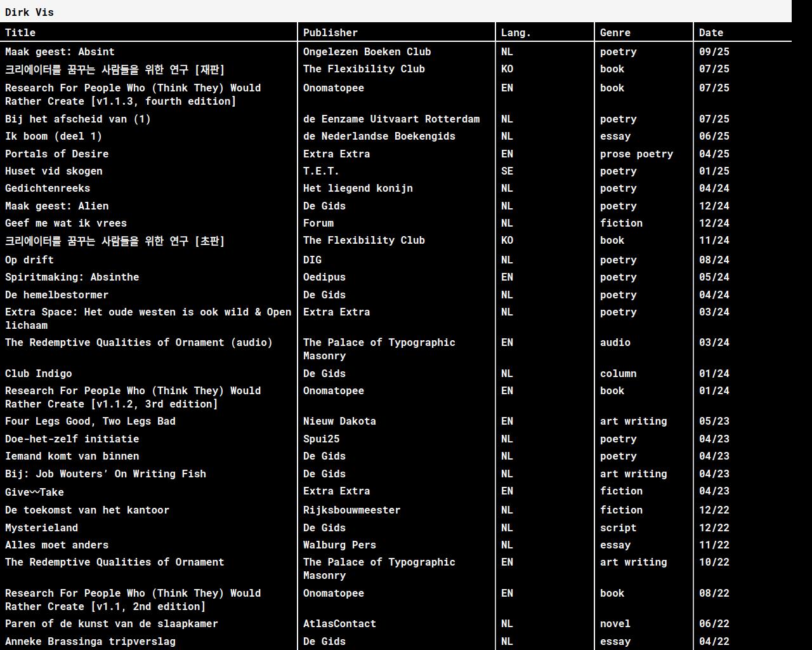Click the Date column header

click(710, 32)
